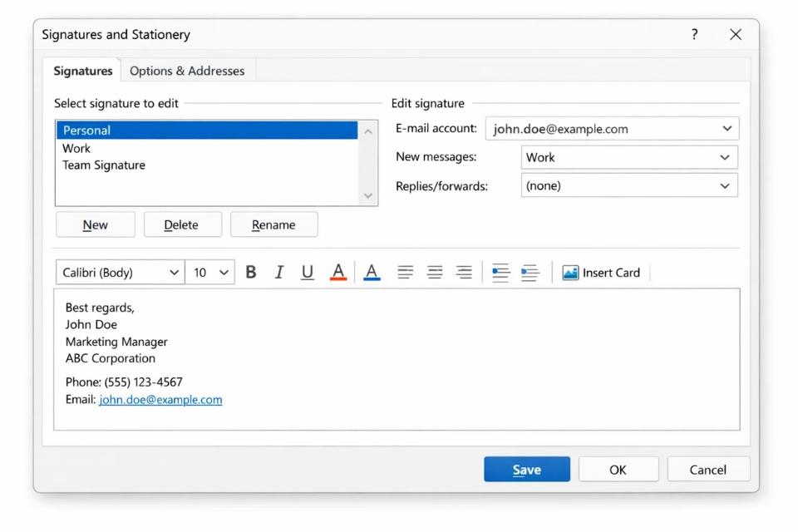Click the john.doe@example.com email link
The width and height of the screenshot is (798, 532).
(x=160, y=399)
